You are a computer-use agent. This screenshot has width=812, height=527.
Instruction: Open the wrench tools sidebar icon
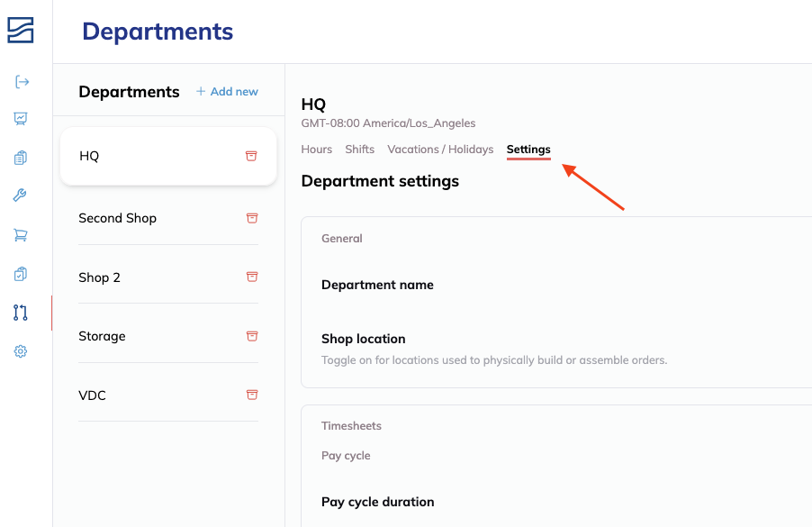pyautogui.click(x=21, y=195)
